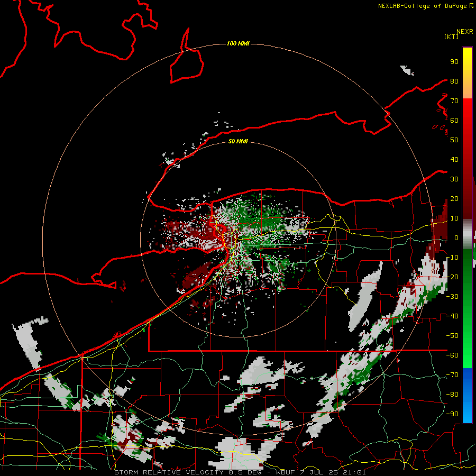Select the positive 30 scale label
Viewport: 476px width, 476px height.
pyautogui.click(x=454, y=179)
